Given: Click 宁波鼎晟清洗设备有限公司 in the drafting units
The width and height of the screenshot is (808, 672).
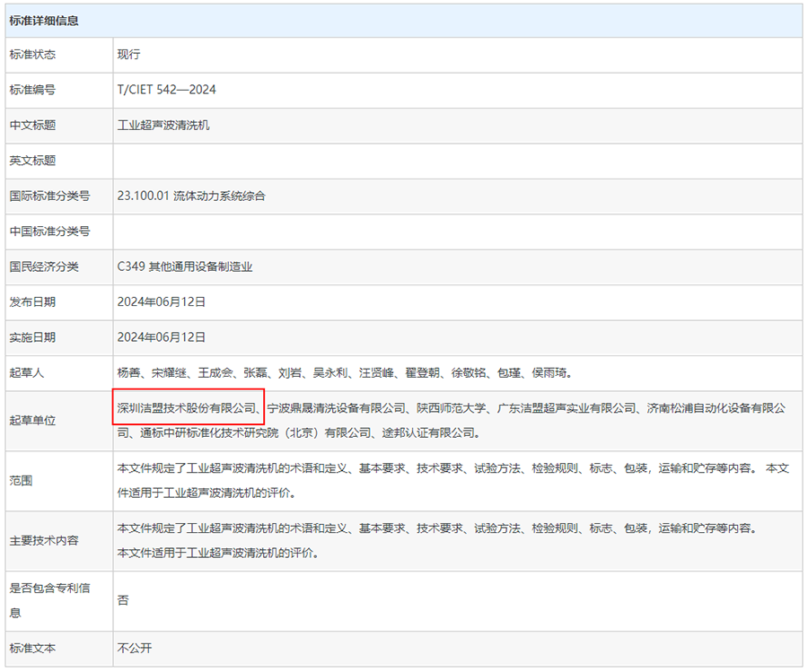Looking at the screenshot, I should tap(336, 408).
